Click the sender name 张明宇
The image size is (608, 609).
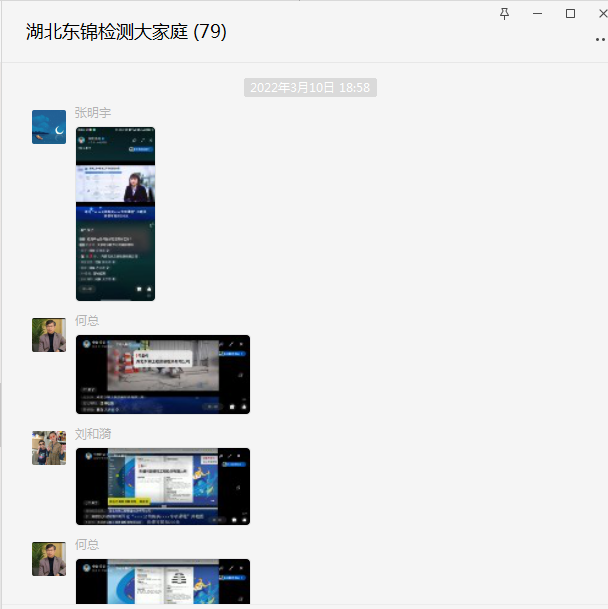tap(92, 113)
